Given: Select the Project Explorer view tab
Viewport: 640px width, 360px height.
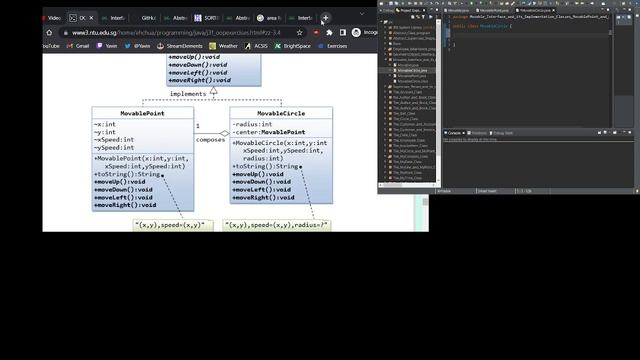Looking at the screenshot, I should (409, 10).
